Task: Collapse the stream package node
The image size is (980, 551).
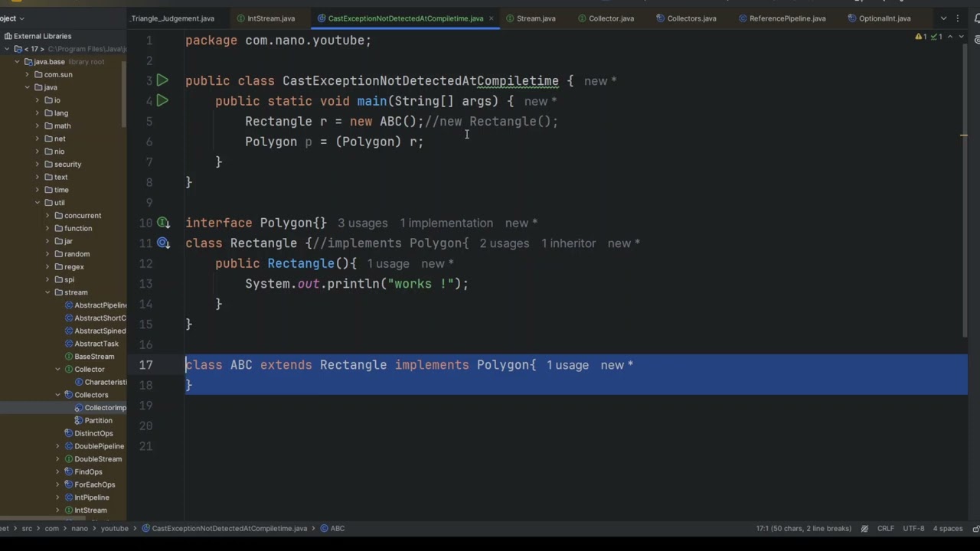Action: pos(47,292)
